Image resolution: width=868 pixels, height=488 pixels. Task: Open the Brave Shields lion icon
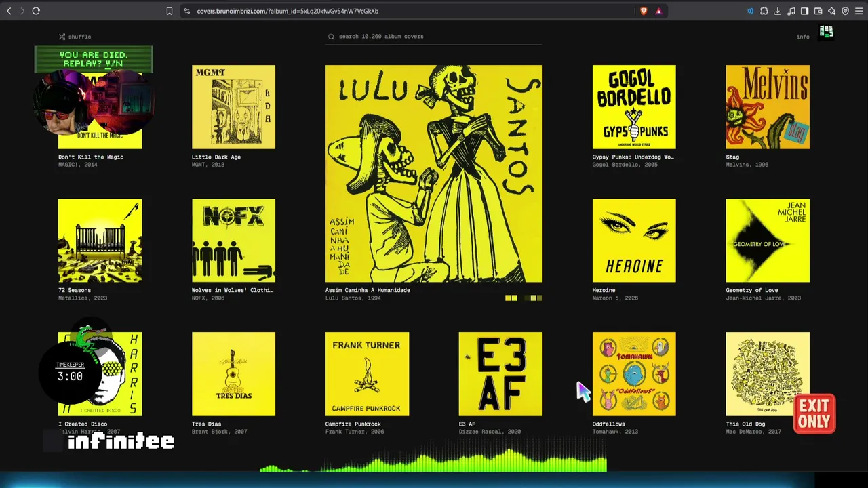point(644,11)
